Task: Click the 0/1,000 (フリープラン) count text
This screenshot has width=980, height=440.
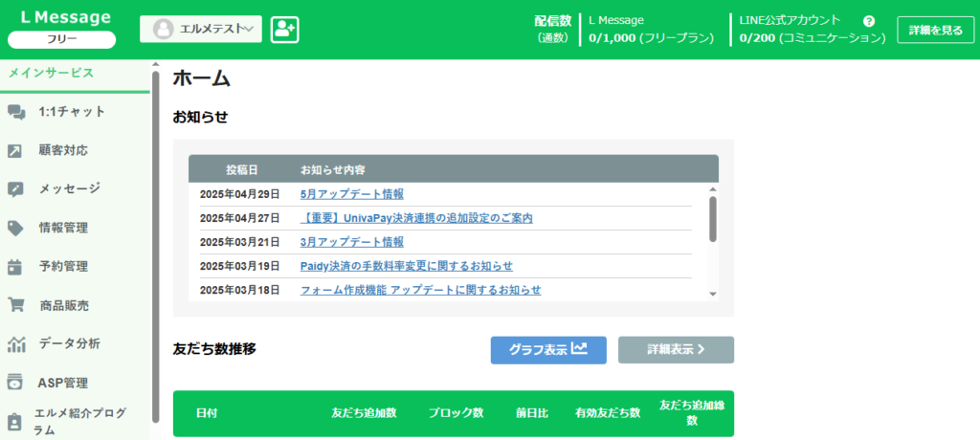Action: click(651, 38)
